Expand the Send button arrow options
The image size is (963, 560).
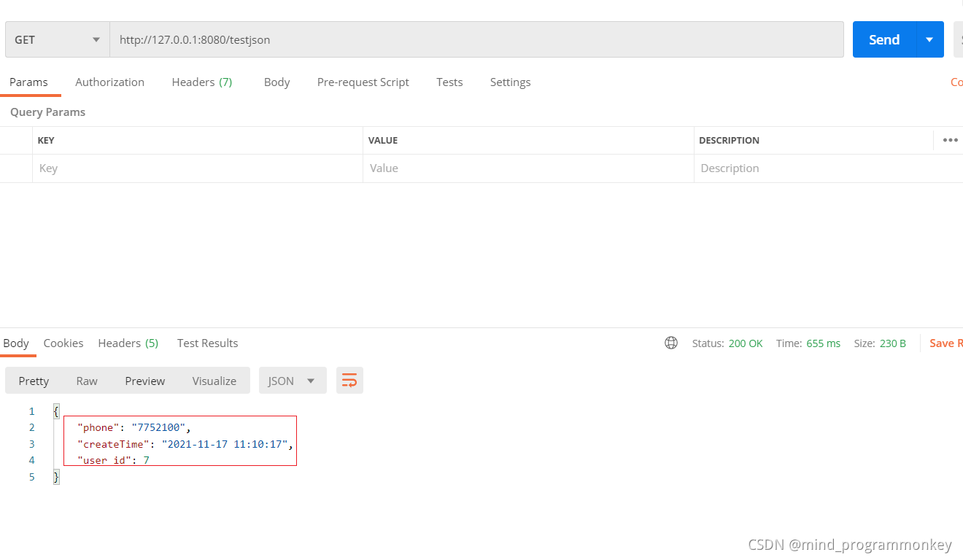929,39
